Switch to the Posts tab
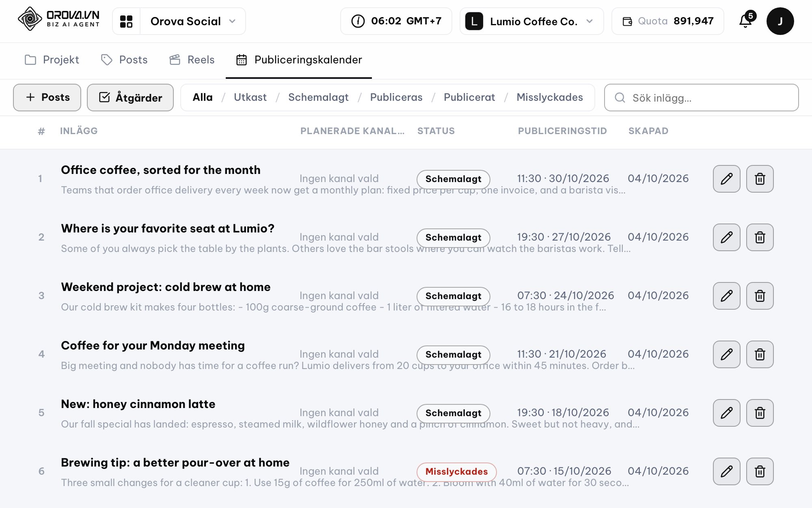Screen dimensions: 812x508 pyautogui.click(x=124, y=60)
